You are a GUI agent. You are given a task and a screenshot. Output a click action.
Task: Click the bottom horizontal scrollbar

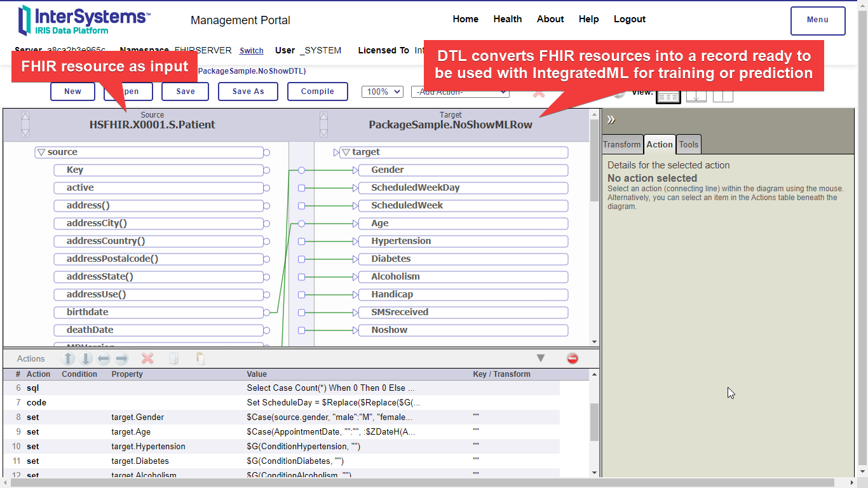tap(422, 483)
